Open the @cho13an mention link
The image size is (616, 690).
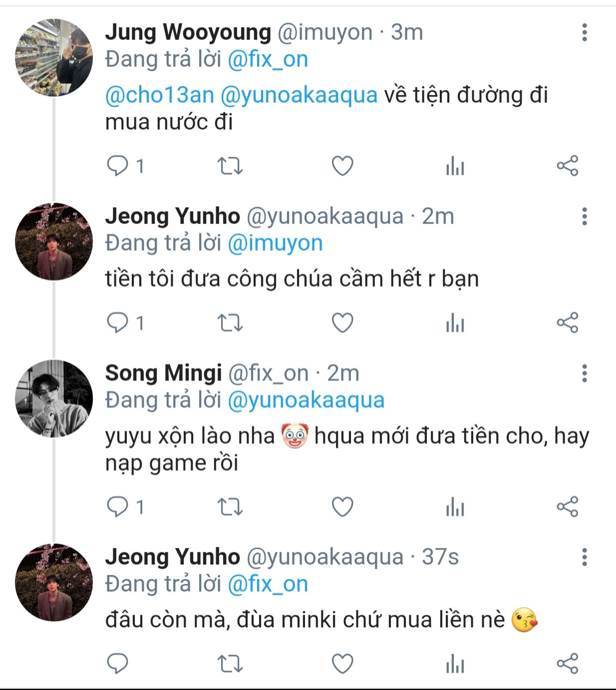coord(160,95)
